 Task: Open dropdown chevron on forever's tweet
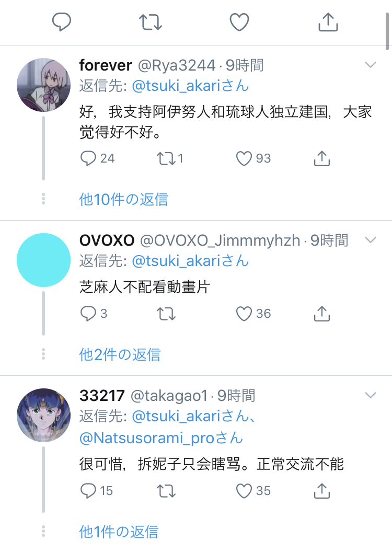[x=371, y=65]
